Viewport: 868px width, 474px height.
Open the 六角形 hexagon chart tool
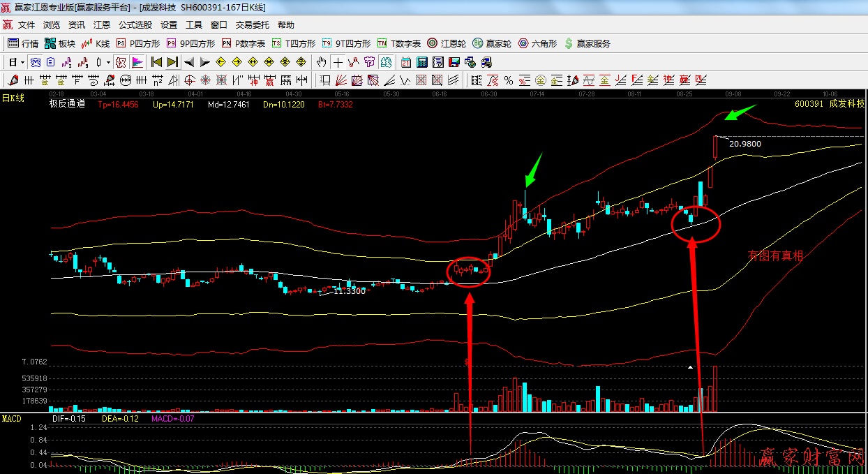coord(537,43)
